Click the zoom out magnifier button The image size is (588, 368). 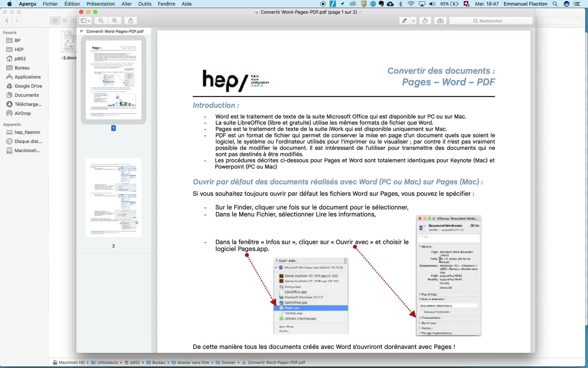point(101,21)
